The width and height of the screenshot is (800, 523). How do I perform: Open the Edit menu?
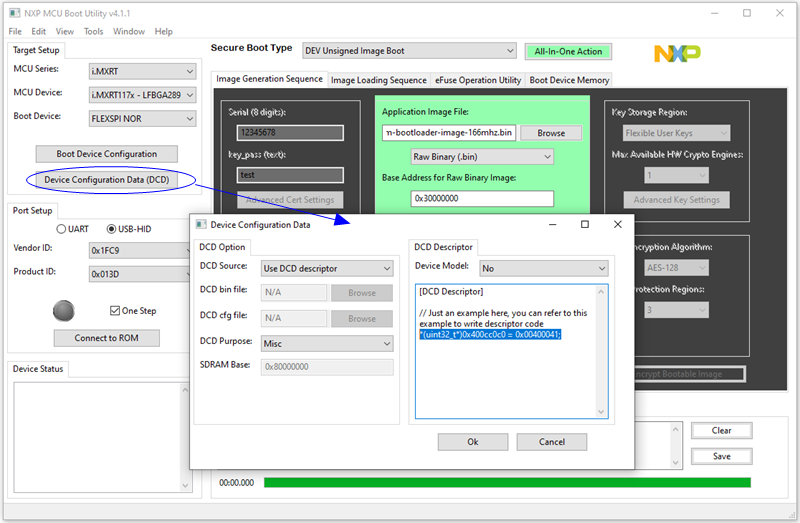point(38,32)
